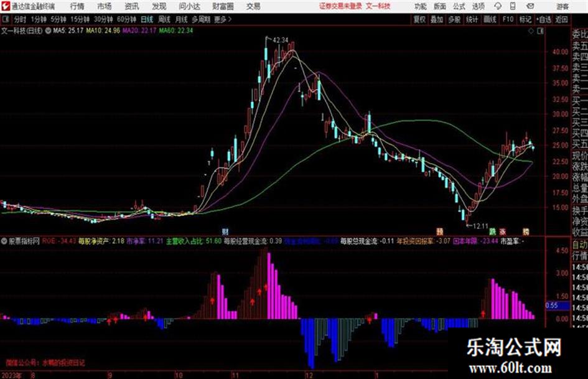Switch to the 分时 period tab
This screenshot has height=379, width=588.
point(20,19)
